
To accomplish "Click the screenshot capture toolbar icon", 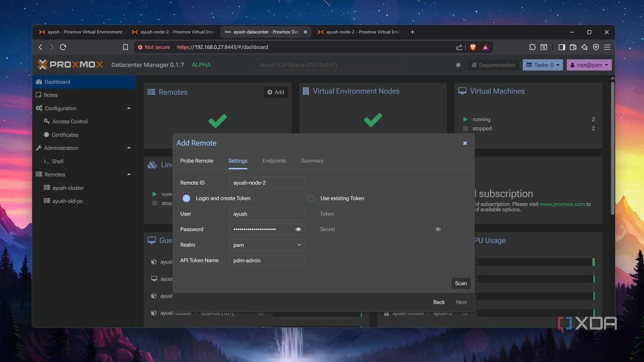I will 544,47.
